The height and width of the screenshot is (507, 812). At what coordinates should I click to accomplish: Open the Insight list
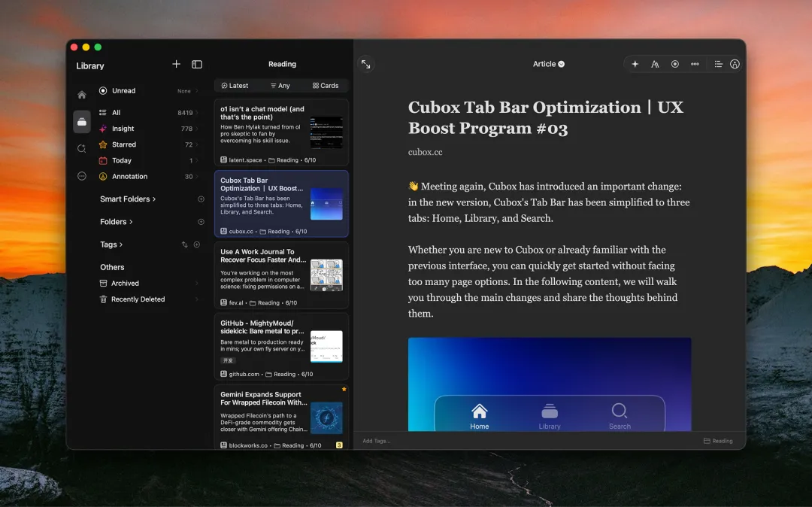pos(149,129)
